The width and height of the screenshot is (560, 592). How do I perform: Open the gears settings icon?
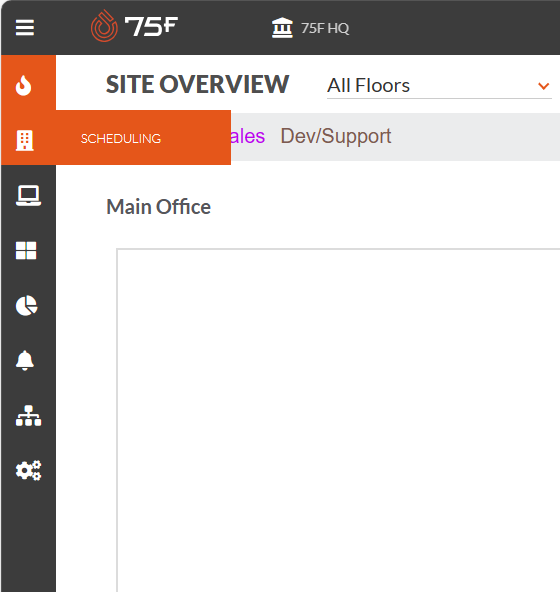28,470
